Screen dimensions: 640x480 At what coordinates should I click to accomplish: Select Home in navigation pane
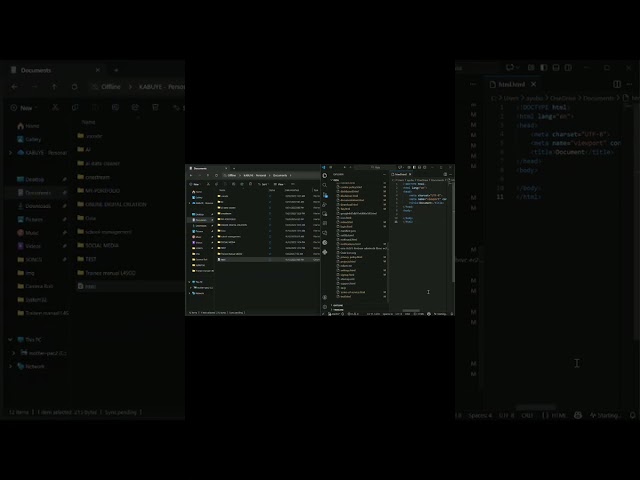(x=197, y=192)
